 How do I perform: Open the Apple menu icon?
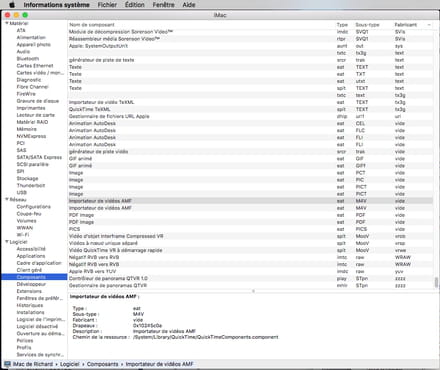[12, 5]
